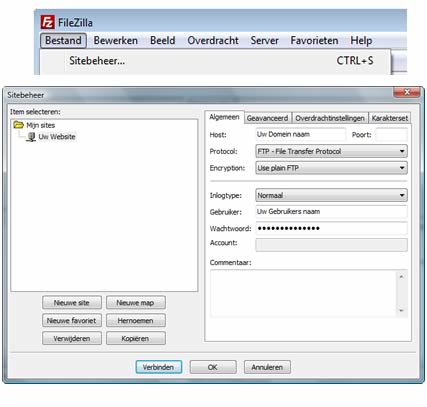Click the Item selecteren label

pos(35,112)
